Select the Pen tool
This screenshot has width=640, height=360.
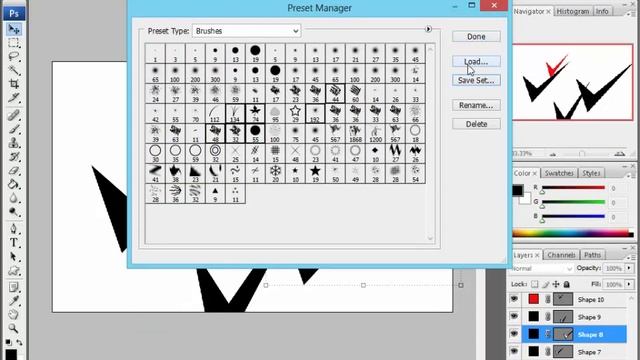click(14, 229)
